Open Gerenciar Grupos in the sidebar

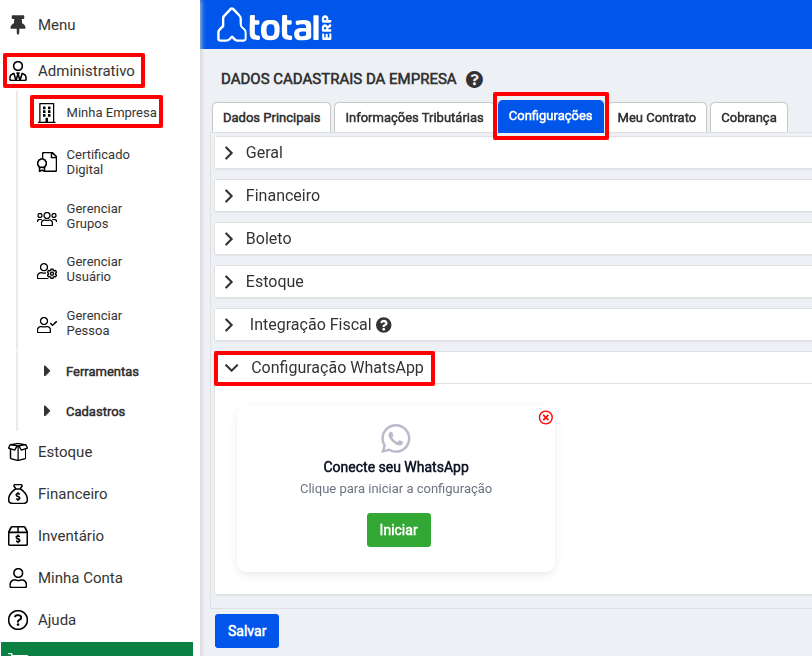click(x=94, y=216)
